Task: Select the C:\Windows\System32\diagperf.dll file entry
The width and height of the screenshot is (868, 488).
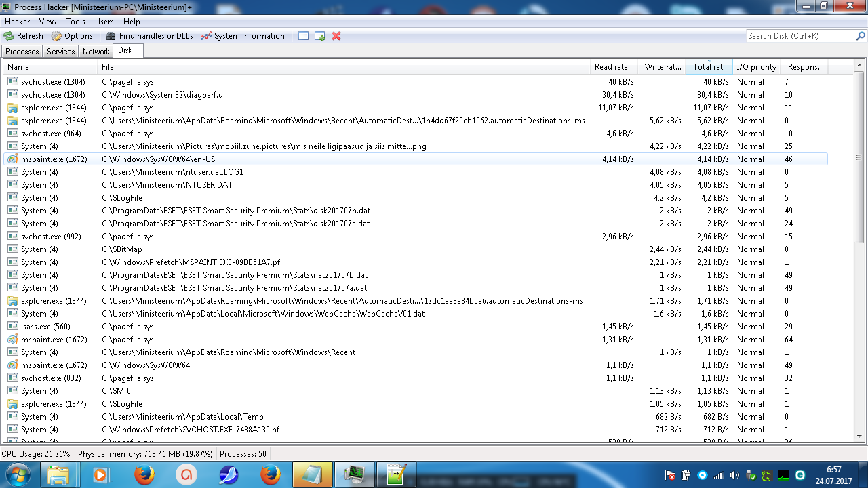Action: (165, 95)
